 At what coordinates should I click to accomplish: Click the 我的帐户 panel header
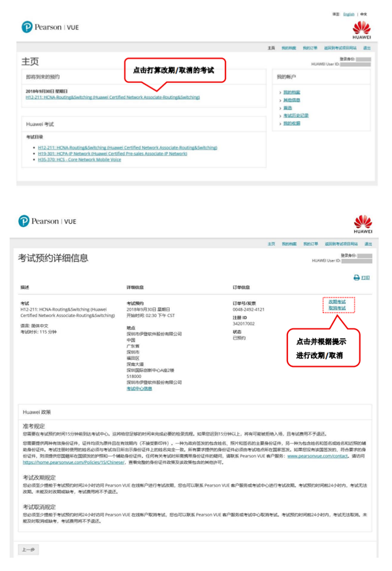pyautogui.click(x=287, y=77)
